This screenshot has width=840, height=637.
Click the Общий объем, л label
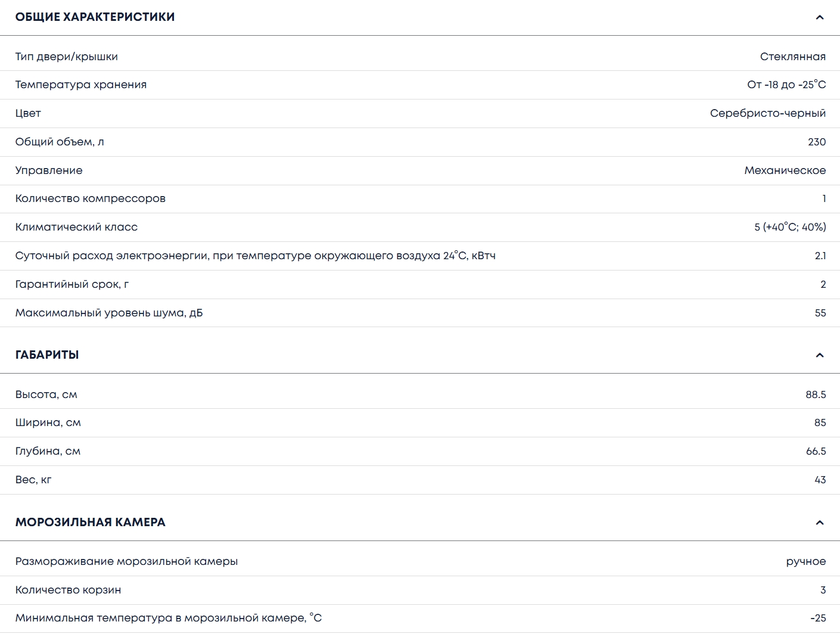pyautogui.click(x=60, y=142)
